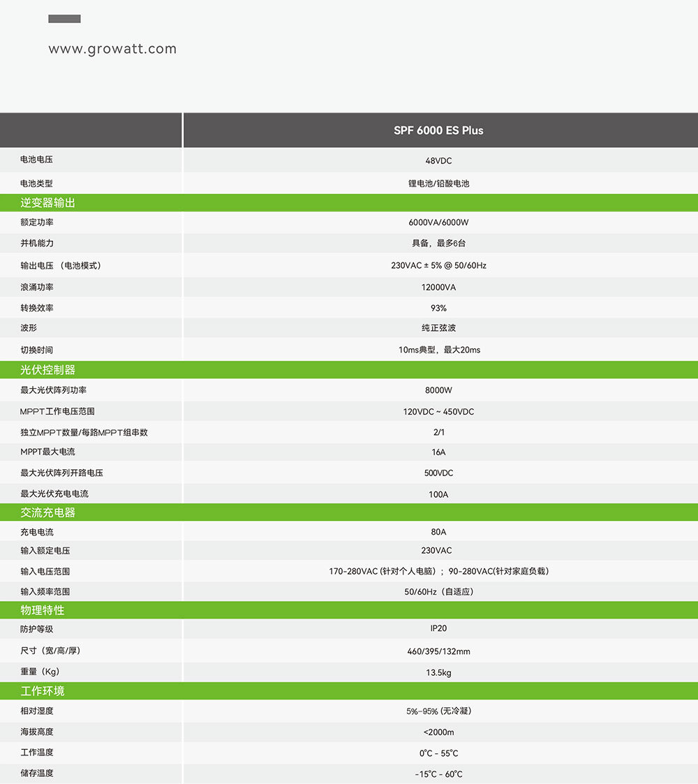Click the 防护等级 row label
698x784 pixels.
(36, 630)
